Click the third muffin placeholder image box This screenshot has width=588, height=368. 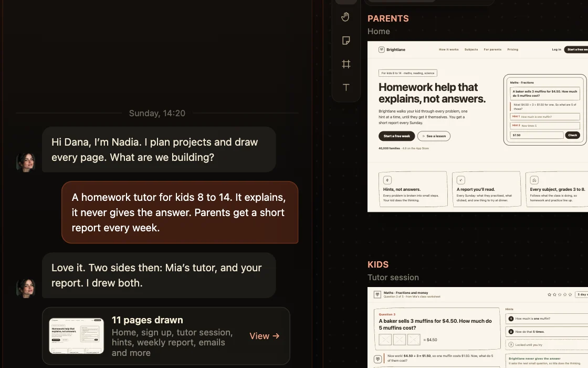414,340
